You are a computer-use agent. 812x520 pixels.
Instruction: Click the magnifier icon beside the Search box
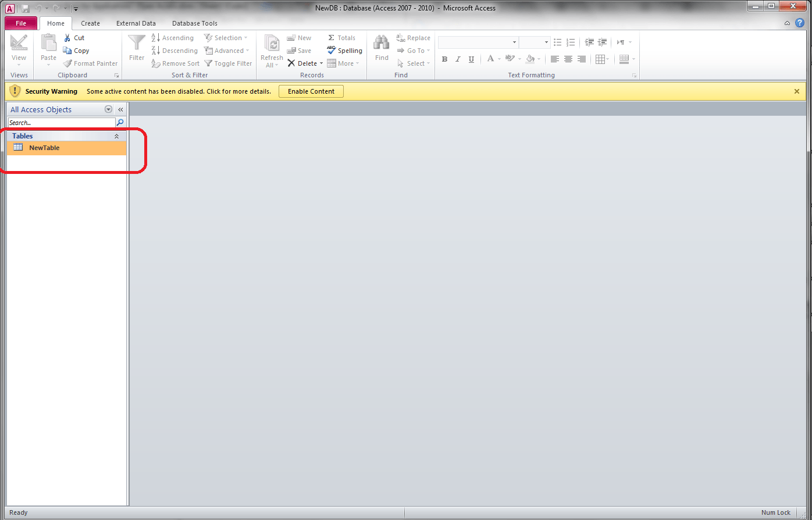point(120,123)
